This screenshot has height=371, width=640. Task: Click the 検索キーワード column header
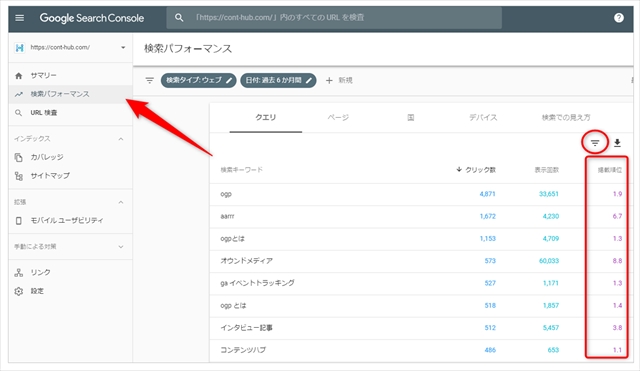[x=242, y=170]
